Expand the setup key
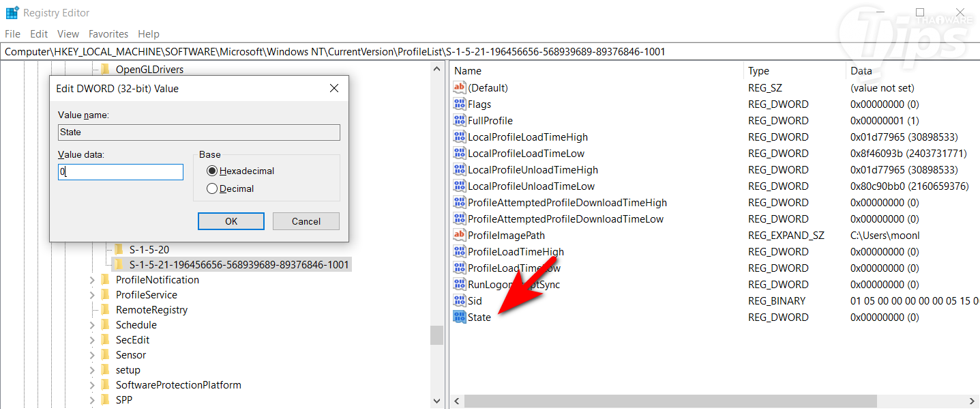 coord(92,369)
